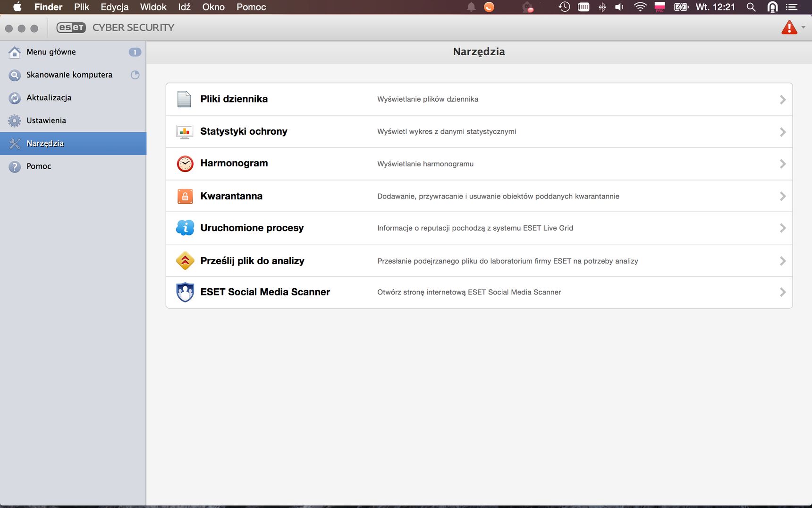Click the Harmonogram clock icon
812x508 pixels.
(x=185, y=164)
